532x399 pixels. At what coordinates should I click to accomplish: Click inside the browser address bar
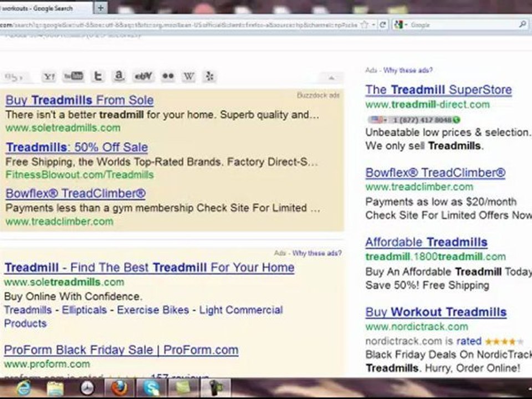(180, 25)
